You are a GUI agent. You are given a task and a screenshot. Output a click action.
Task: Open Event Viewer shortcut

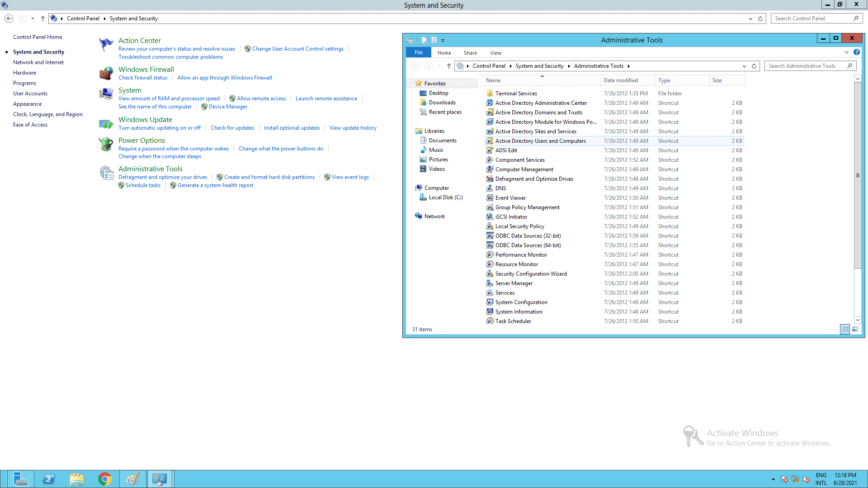[510, 197]
